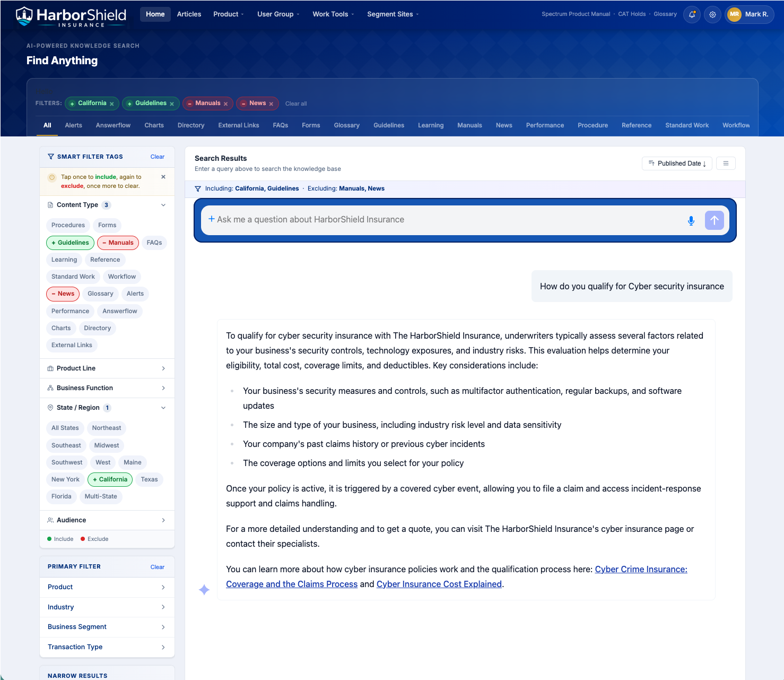Open Spectrum Product Manual link
The width and height of the screenshot is (784, 680).
coord(576,14)
